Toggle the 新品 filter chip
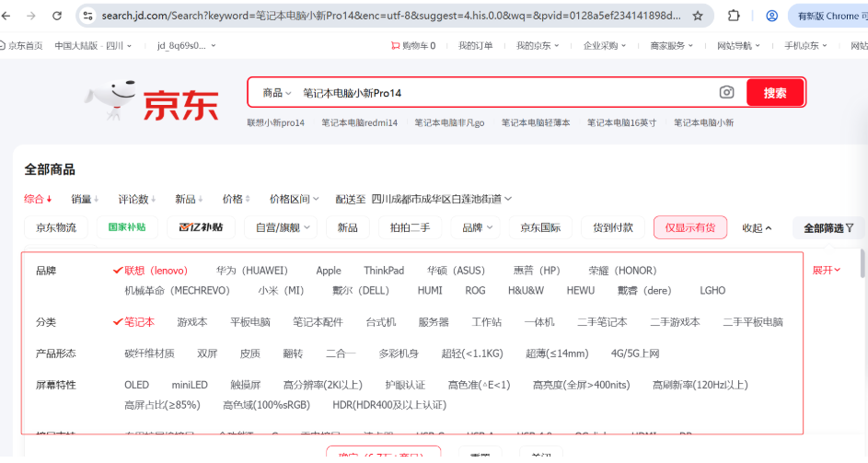Viewport: 868px width, 463px height. [348, 227]
